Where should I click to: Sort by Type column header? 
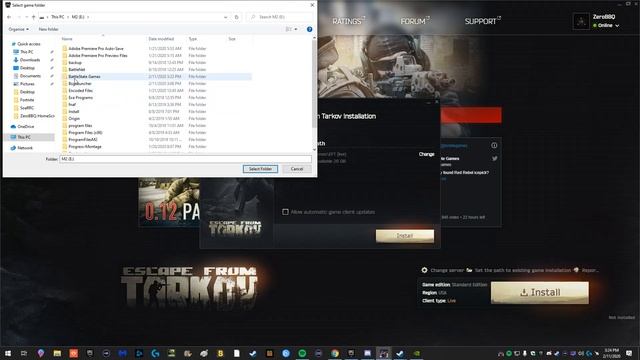(x=193, y=39)
